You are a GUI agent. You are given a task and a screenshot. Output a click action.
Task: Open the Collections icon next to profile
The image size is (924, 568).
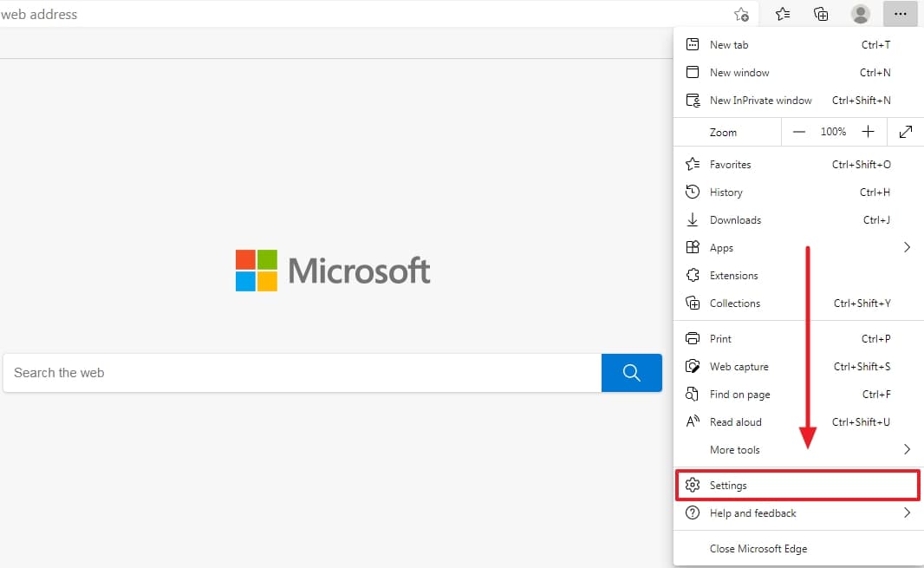pyautogui.click(x=821, y=14)
